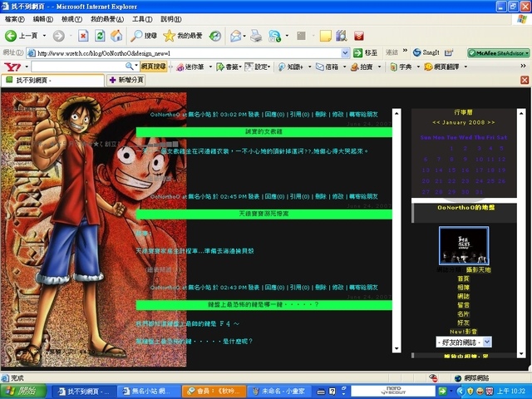The height and width of the screenshot is (399, 532).
Task: Click the grey Forward arrow button
Action: [59, 36]
